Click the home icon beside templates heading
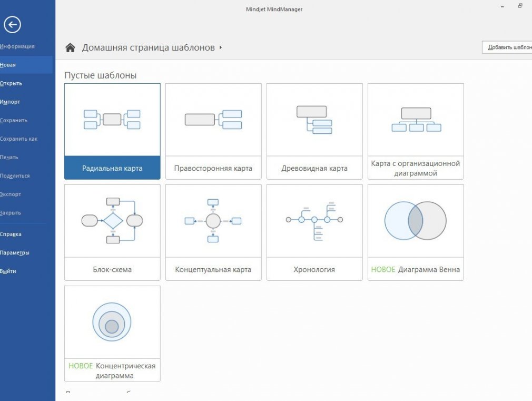Screen dimensions: 532x401 tap(70, 47)
